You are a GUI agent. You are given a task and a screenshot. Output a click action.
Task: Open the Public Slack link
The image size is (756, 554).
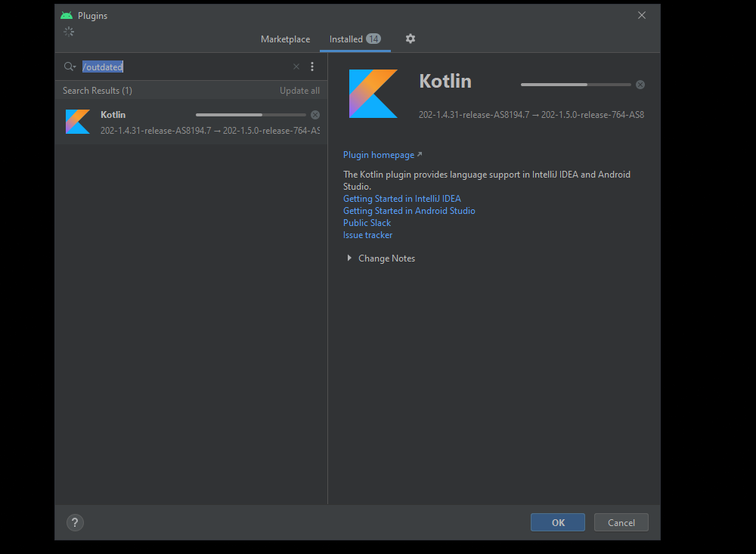367,223
